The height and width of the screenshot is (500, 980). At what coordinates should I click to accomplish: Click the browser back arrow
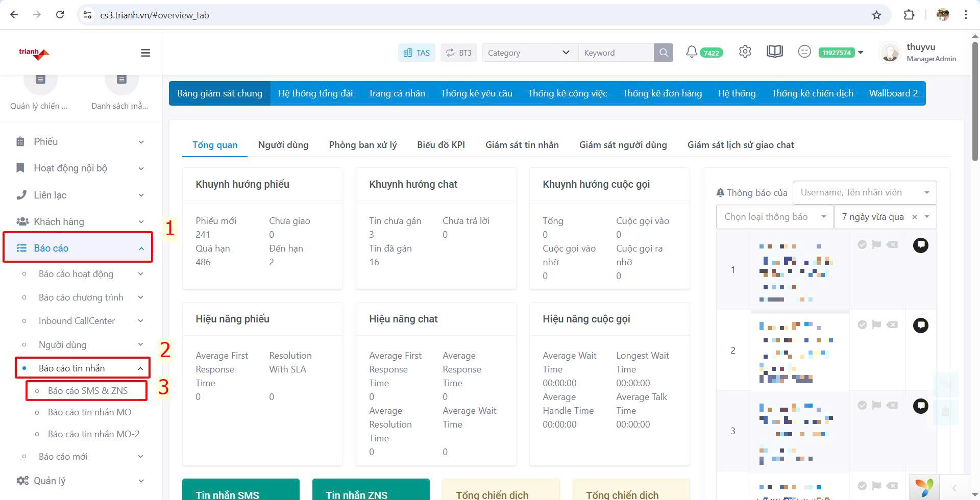click(14, 15)
